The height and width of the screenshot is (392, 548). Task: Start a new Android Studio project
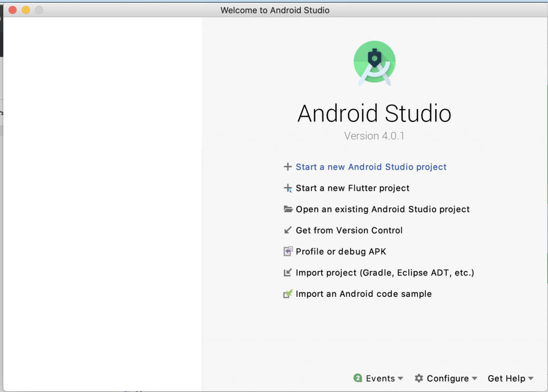click(x=371, y=167)
